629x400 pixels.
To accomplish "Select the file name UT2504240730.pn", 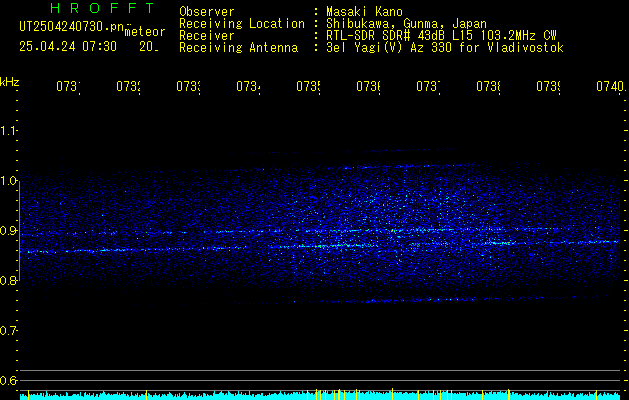I will click(72, 27).
